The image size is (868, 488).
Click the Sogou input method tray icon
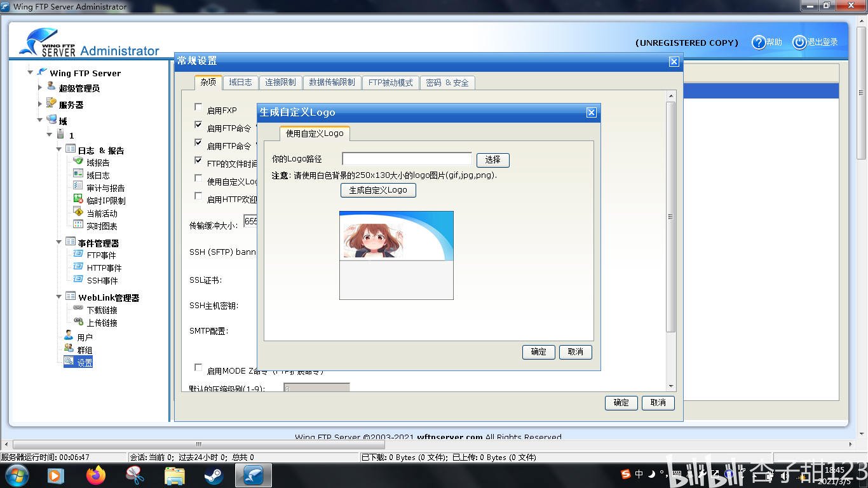click(x=626, y=474)
